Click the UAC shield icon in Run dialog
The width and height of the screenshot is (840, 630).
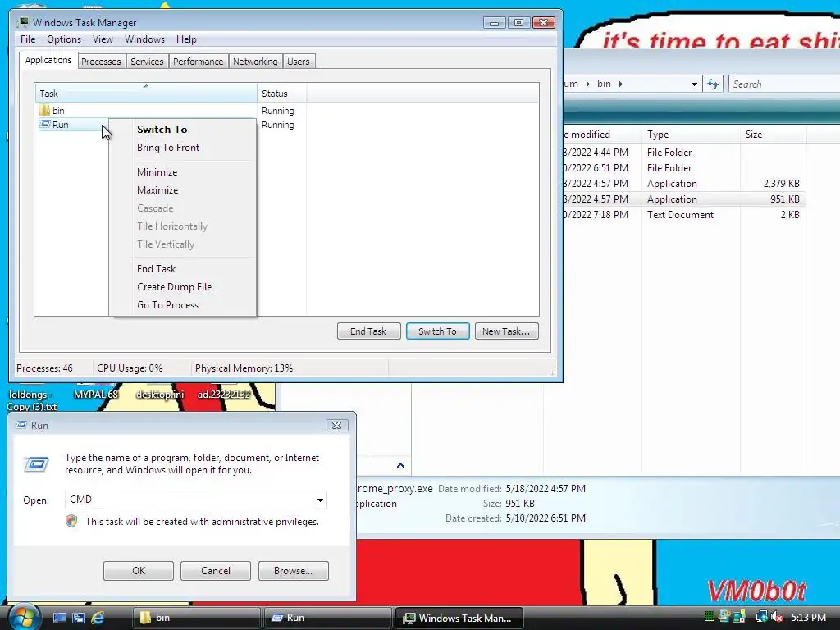coord(71,521)
